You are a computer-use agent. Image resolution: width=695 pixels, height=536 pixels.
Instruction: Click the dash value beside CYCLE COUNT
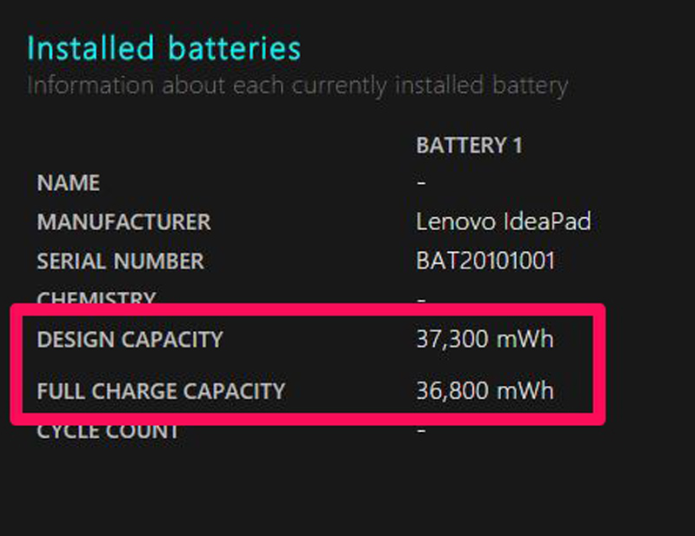(421, 430)
